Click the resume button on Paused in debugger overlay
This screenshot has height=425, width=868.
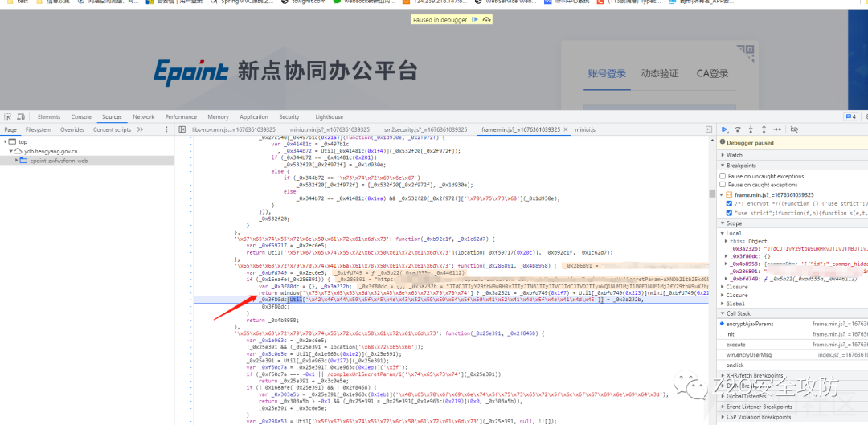click(475, 20)
